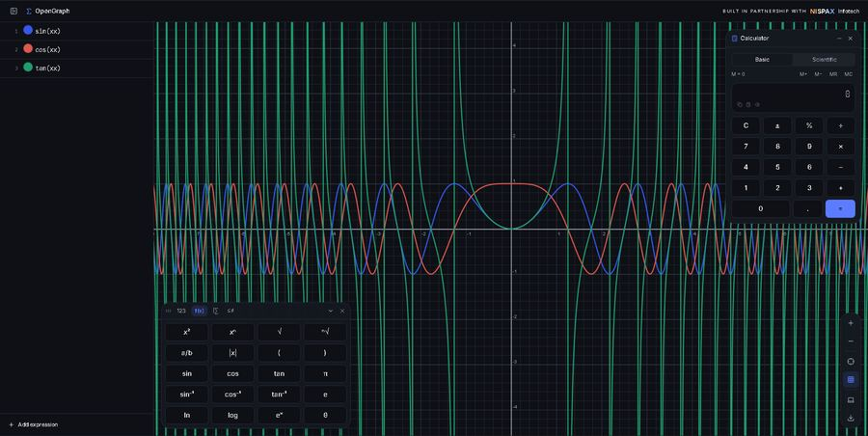Toggle the sidebar panel icon

14,11
